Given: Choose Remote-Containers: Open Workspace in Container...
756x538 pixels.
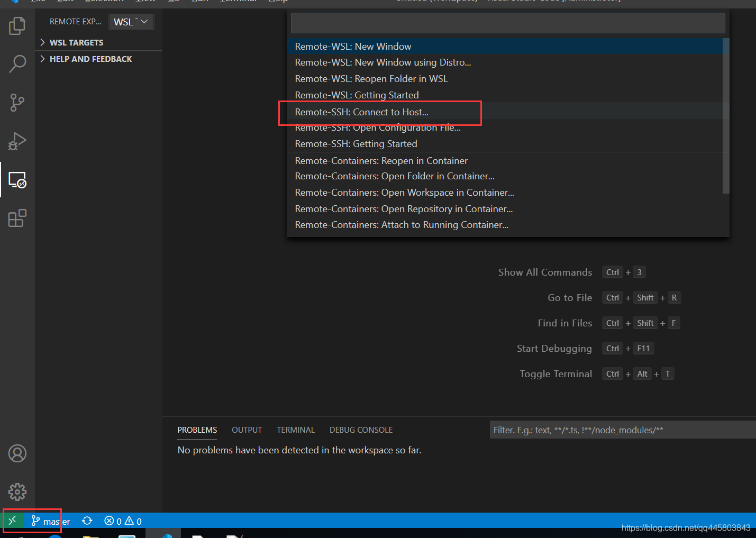Looking at the screenshot, I should pyautogui.click(x=505, y=193).
